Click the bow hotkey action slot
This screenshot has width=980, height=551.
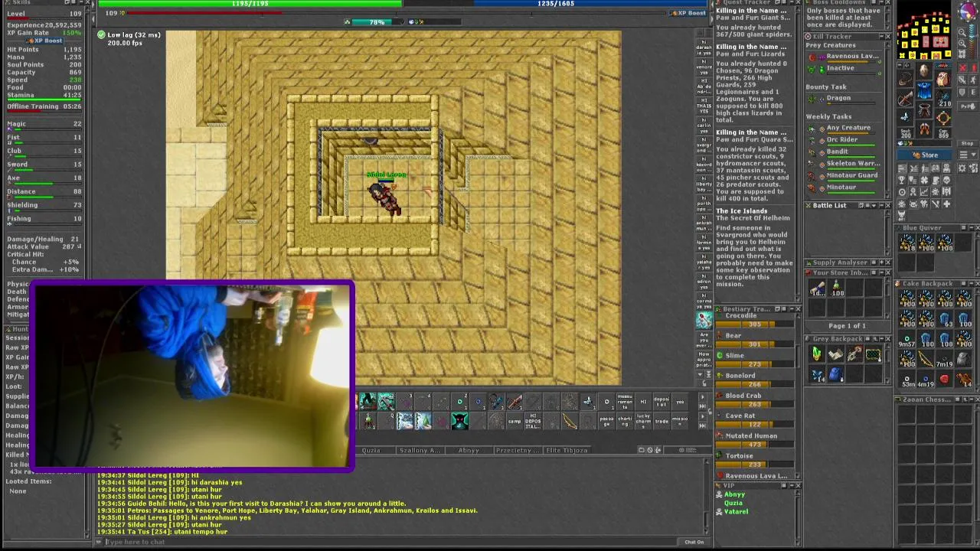click(570, 421)
